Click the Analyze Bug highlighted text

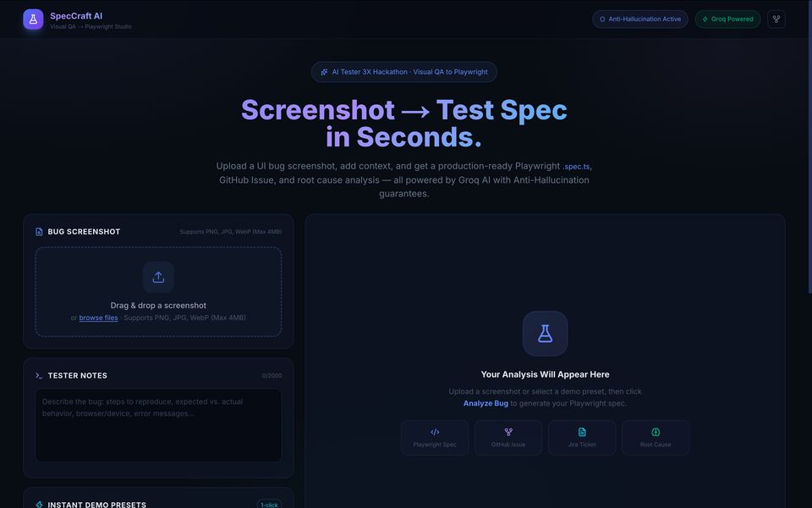tap(486, 403)
